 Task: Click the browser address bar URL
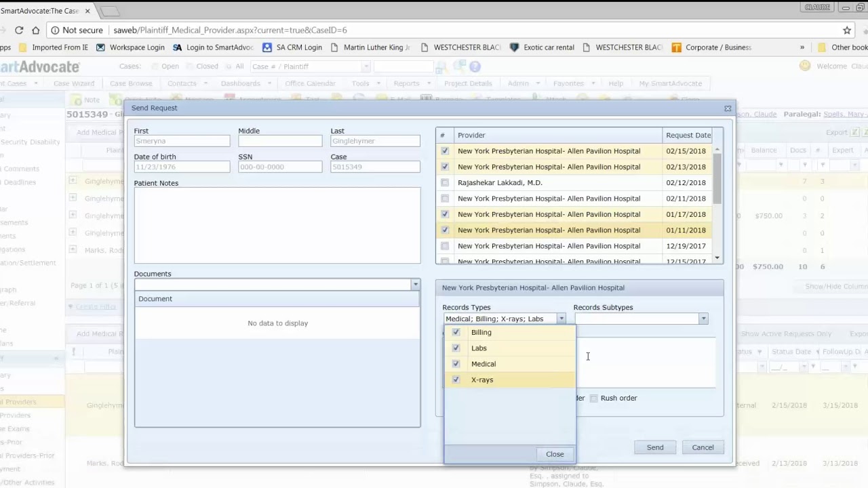pos(230,30)
